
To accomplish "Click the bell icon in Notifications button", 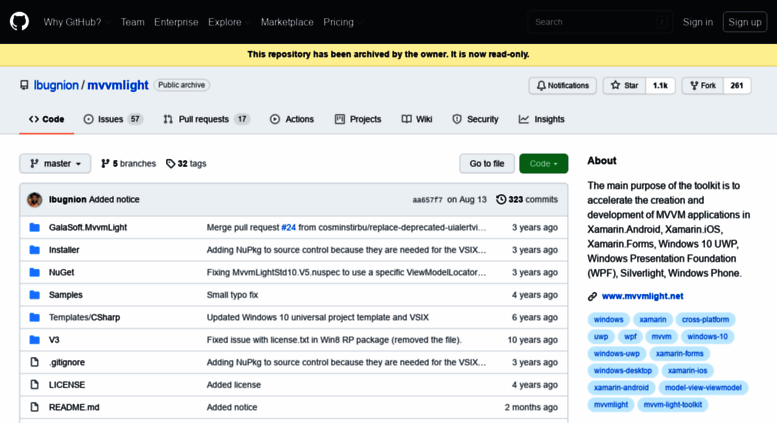I will point(541,85).
